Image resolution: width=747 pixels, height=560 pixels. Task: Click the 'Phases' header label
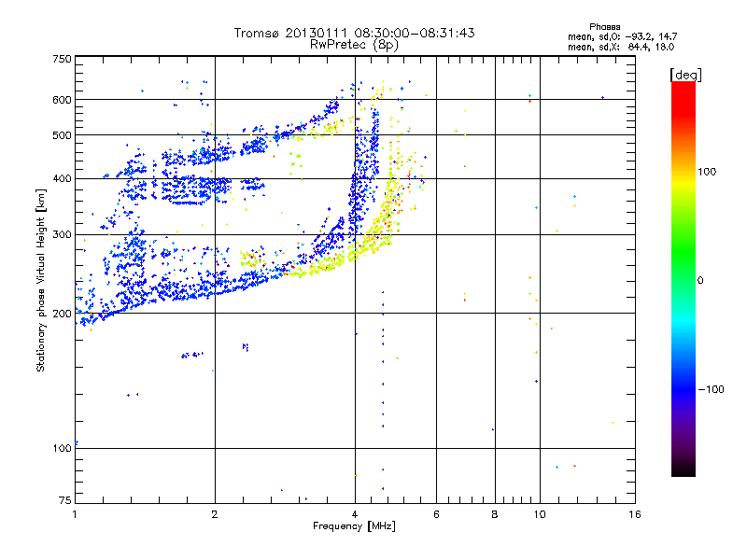pos(604,27)
